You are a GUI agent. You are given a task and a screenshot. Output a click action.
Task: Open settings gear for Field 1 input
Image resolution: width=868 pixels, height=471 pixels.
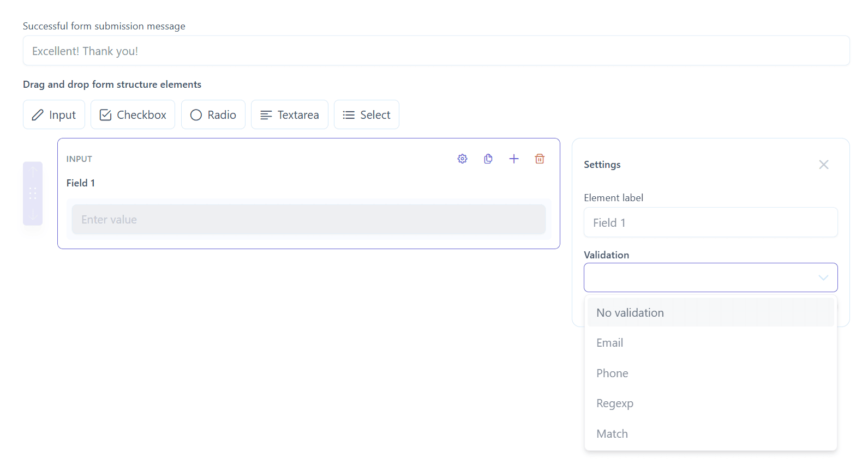pyautogui.click(x=463, y=159)
